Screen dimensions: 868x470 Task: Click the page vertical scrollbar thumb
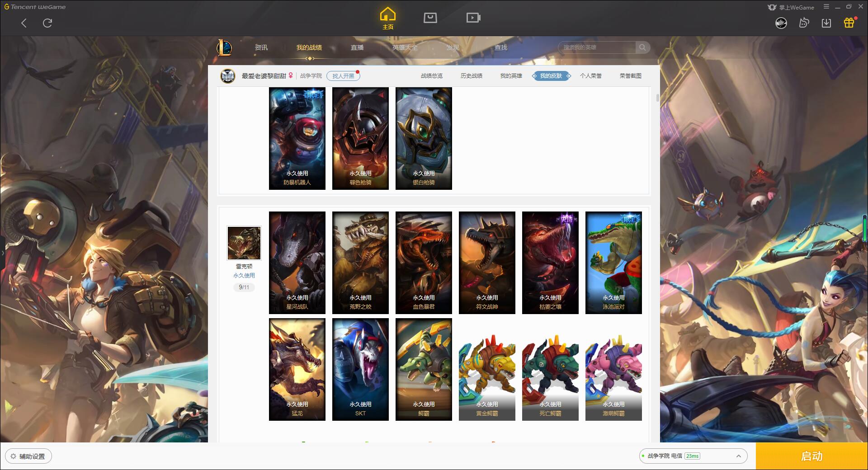(657, 98)
